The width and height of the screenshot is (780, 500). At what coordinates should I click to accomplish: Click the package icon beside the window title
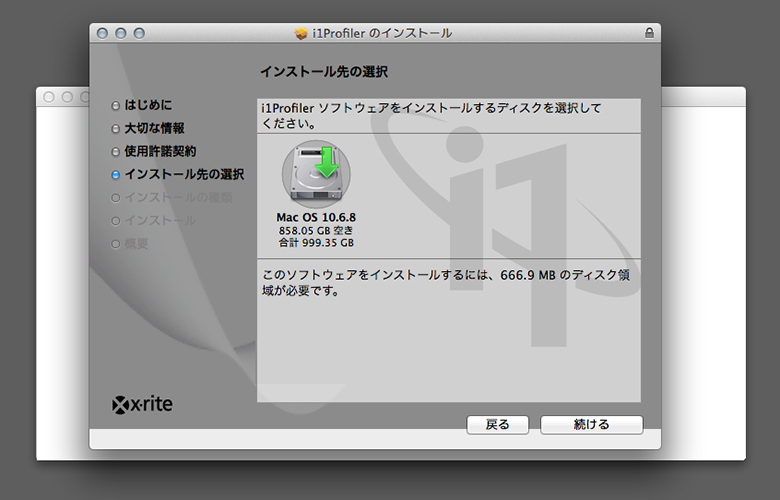tap(301, 33)
